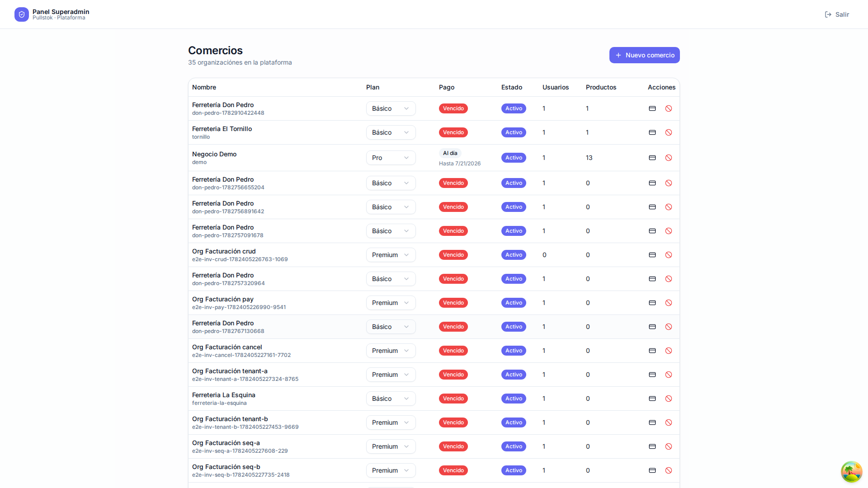Click the palm tree badge icon in corner

click(852, 472)
